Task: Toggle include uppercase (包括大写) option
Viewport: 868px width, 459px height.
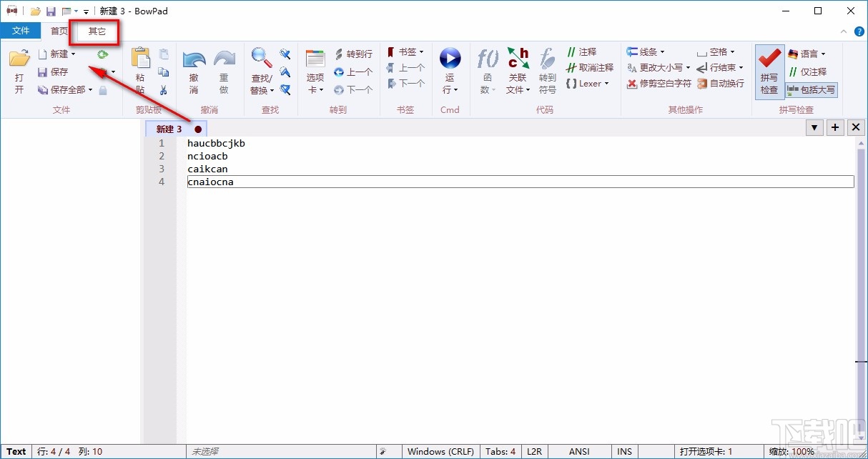Action: (x=811, y=90)
